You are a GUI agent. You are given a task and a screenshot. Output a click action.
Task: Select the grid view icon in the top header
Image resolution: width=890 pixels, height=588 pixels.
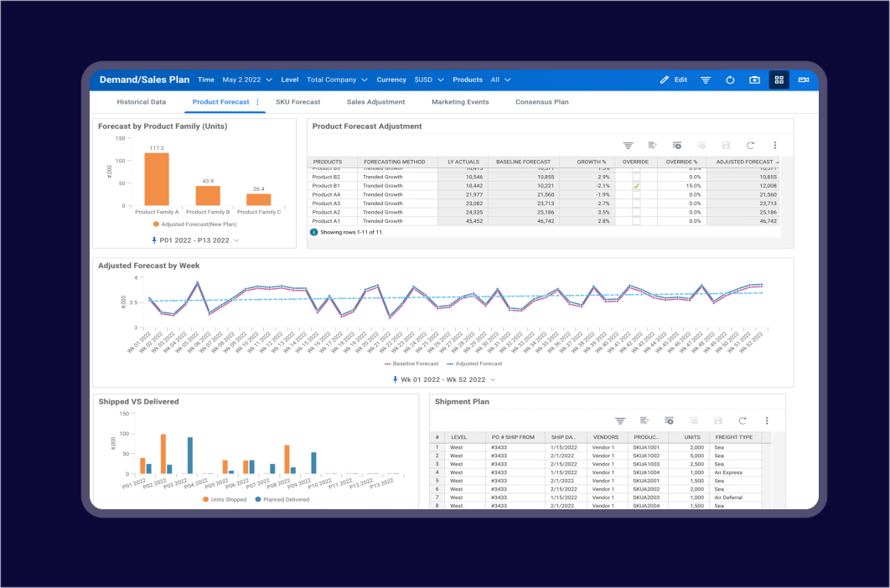(x=779, y=80)
